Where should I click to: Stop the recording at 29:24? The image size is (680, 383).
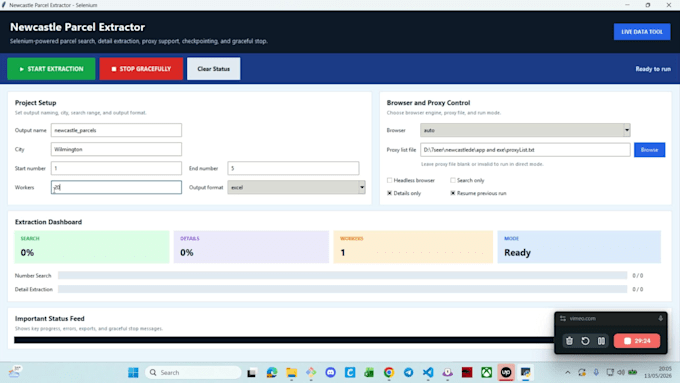[637, 341]
